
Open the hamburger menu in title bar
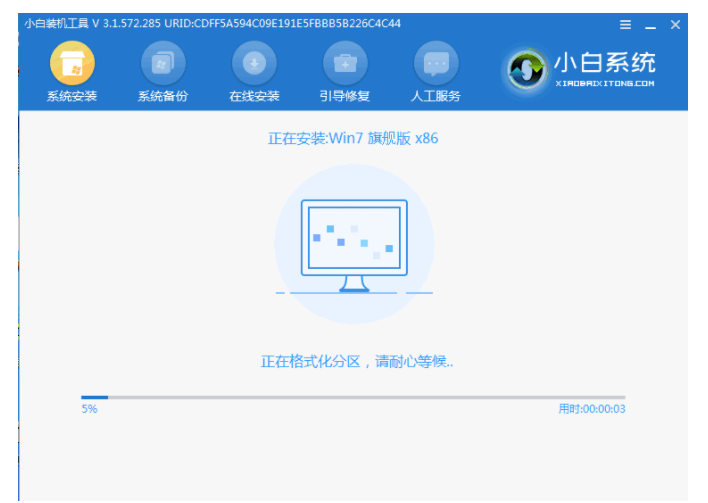[626, 24]
